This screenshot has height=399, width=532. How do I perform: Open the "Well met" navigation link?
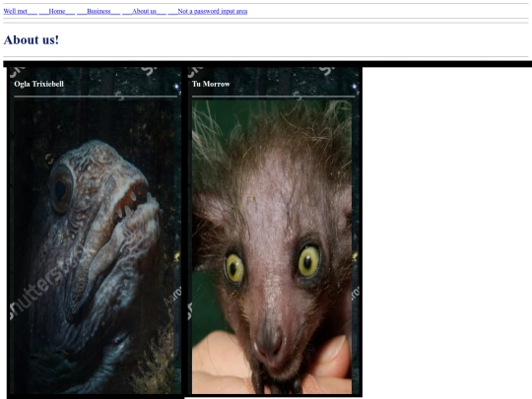(20, 11)
